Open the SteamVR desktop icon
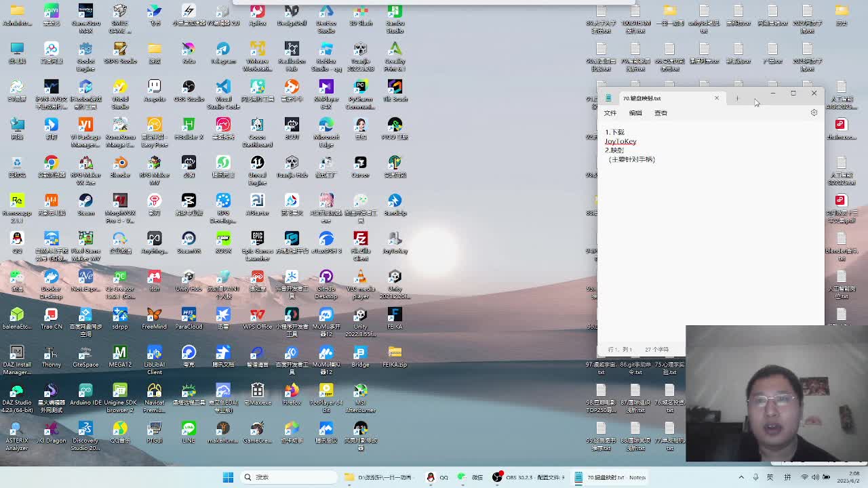 (189, 243)
